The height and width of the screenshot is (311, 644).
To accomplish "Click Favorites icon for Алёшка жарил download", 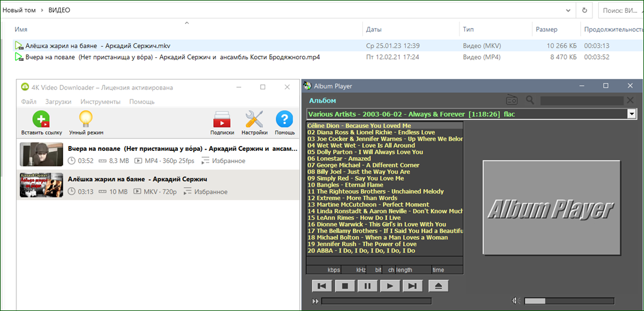I will (187, 192).
